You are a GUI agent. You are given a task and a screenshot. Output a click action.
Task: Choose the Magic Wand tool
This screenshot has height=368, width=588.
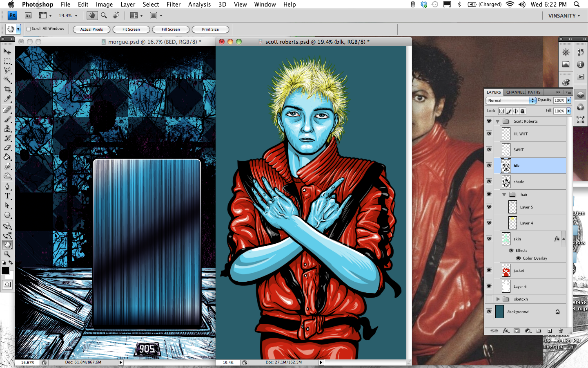click(x=7, y=80)
